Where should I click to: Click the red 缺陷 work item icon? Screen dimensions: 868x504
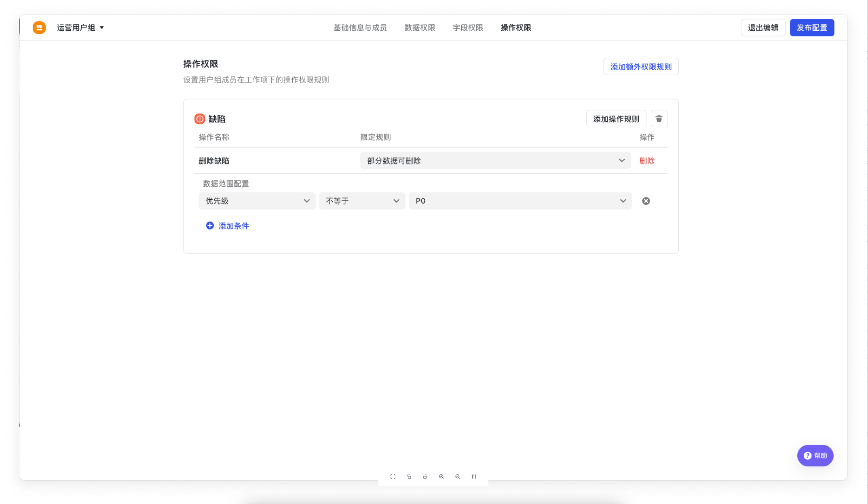(x=200, y=119)
